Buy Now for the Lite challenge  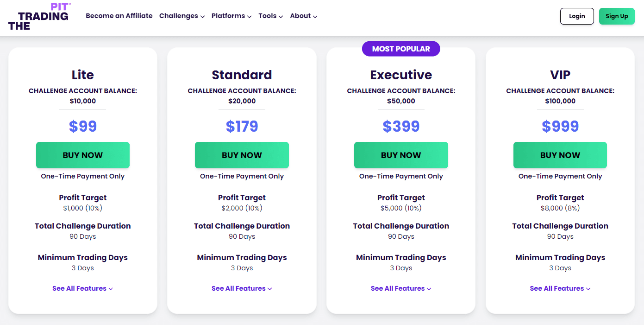coord(82,155)
